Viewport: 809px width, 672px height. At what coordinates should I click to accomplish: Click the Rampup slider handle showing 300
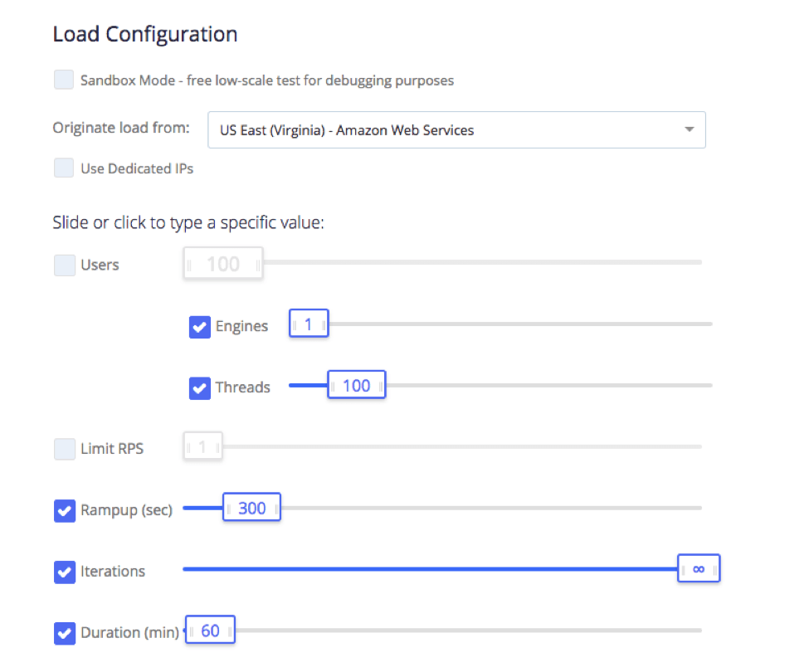(251, 508)
